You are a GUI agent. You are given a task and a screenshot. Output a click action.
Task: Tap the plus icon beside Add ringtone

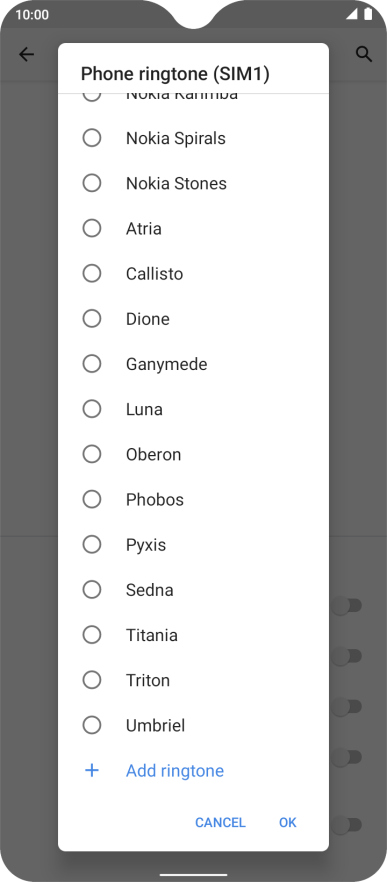coord(92,770)
